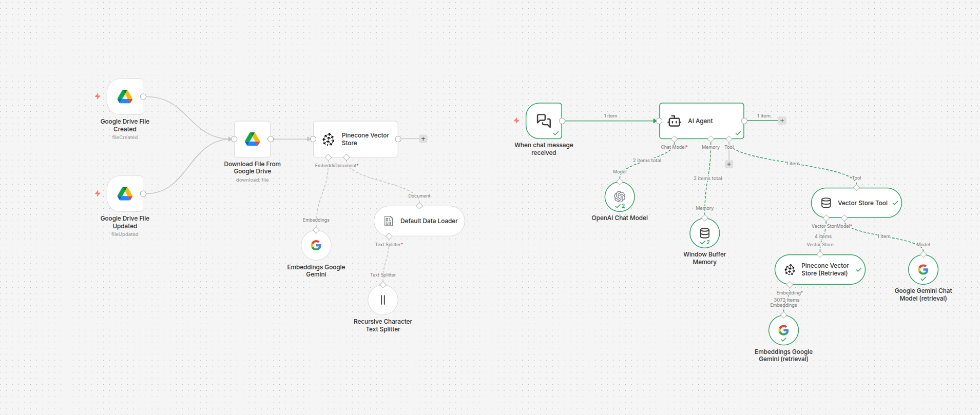Open the Pinecone Vector Store node
980x415 pixels.
pos(355,139)
